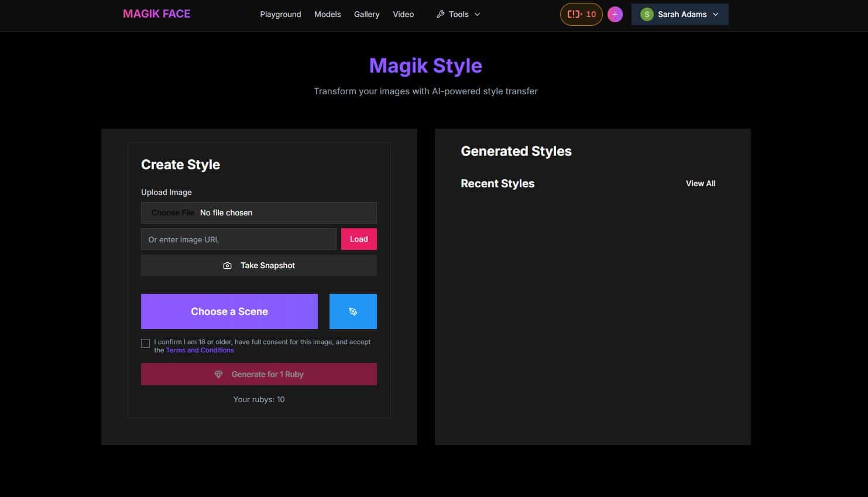Click the Choose a Scene button
868x497 pixels.
point(229,311)
